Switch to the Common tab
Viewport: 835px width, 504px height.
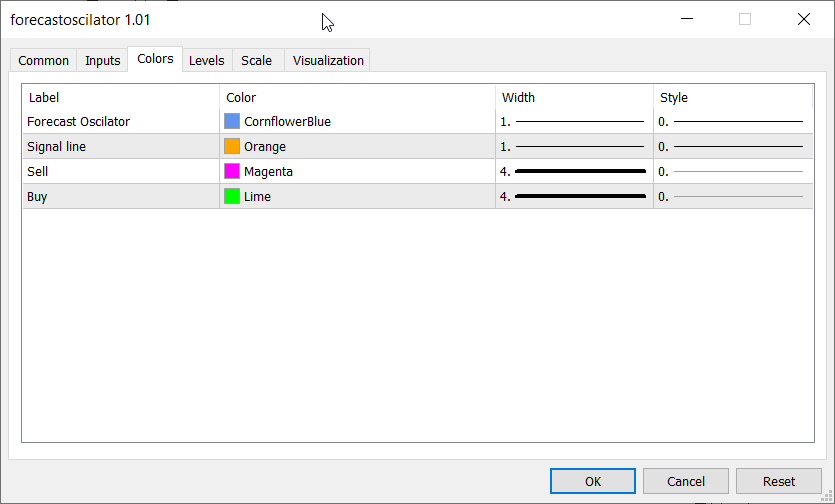44,61
